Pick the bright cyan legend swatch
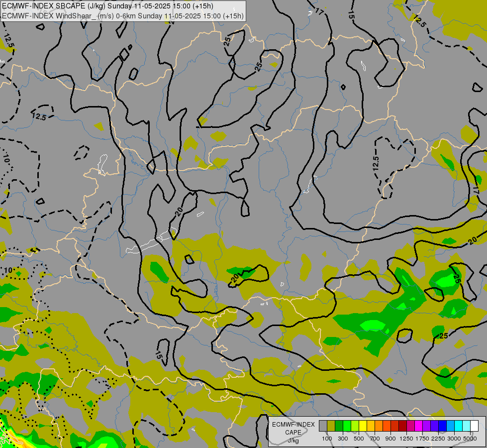This screenshot has height=448, width=487. click(x=458, y=426)
